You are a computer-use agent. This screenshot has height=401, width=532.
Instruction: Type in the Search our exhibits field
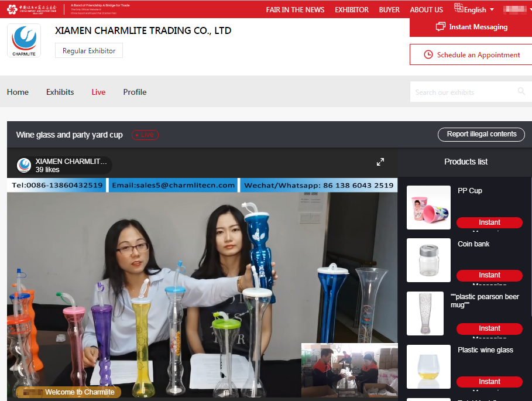coord(462,92)
